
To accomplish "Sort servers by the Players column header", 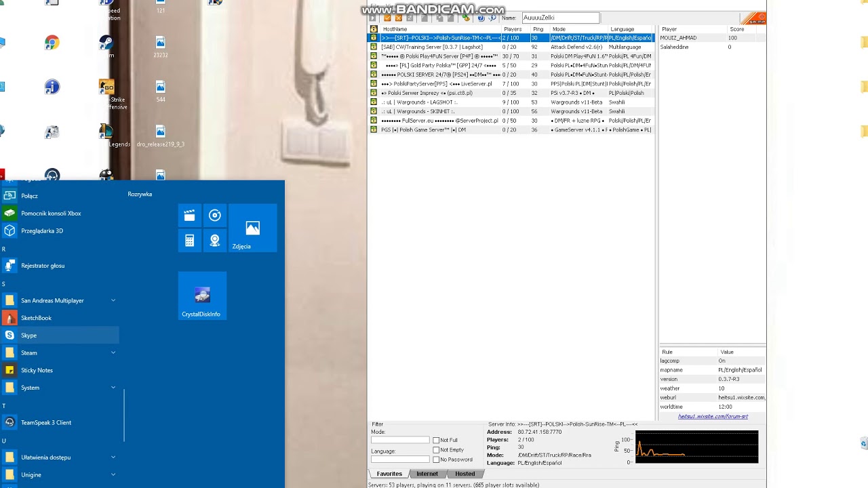I will click(x=515, y=29).
